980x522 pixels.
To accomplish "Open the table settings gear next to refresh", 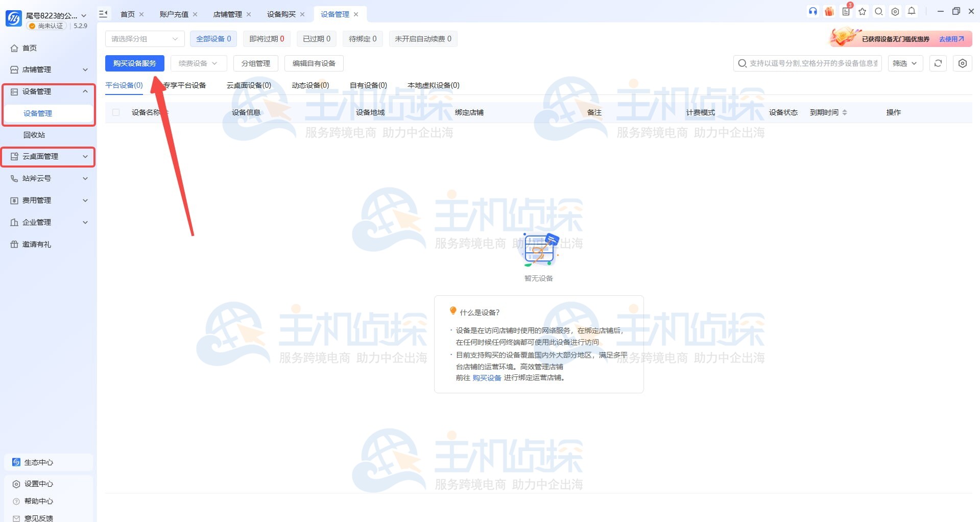I will tap(962, 63).
